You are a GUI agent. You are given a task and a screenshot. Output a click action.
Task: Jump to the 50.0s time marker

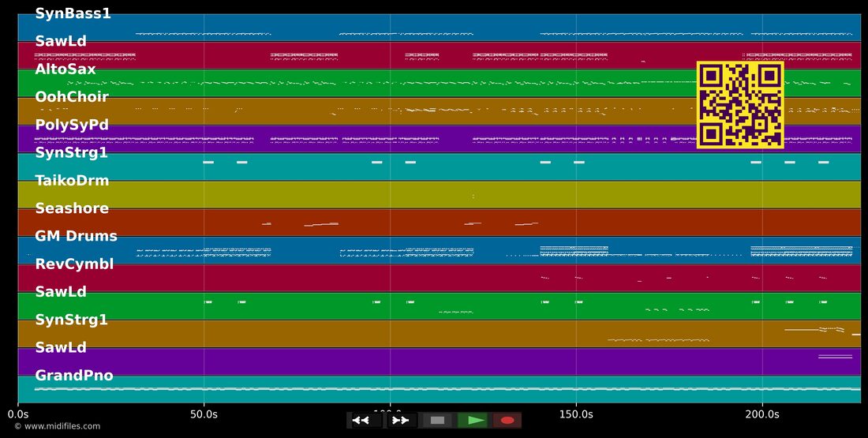point(204,414)
